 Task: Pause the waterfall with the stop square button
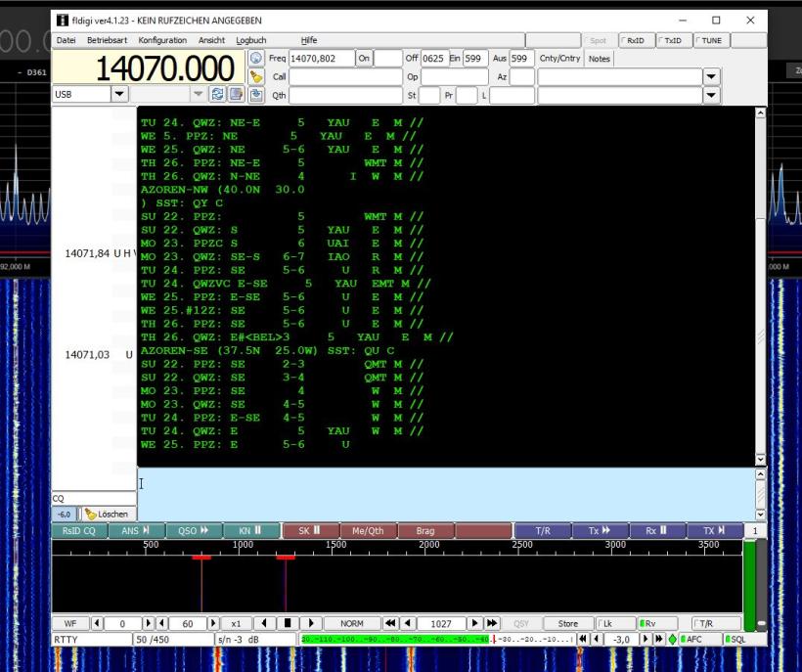pos(288,623)
